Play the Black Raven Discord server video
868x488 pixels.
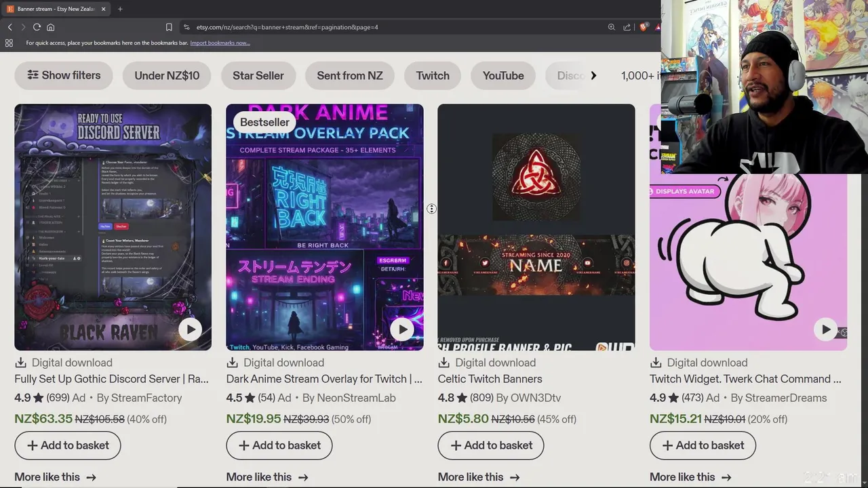point(190,329)
